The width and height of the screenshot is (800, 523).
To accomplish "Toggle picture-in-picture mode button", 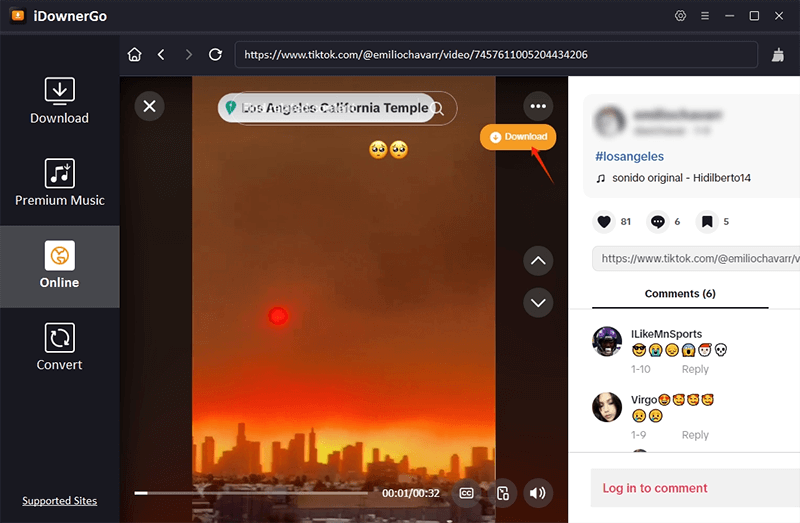I will point(503,493).
